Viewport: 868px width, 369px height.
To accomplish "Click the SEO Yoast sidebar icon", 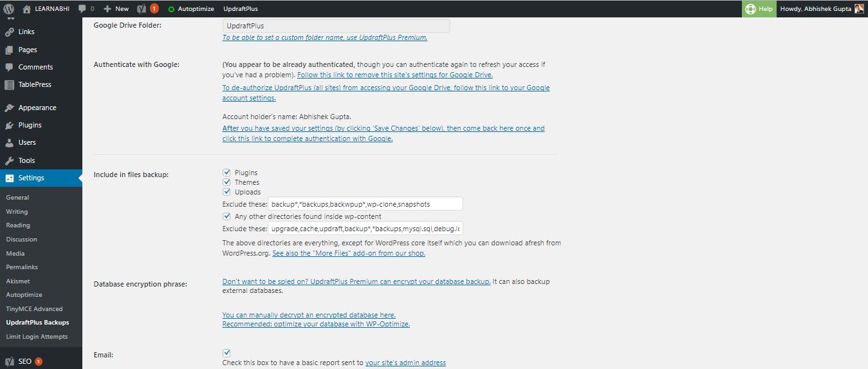I will click(9, 361).
